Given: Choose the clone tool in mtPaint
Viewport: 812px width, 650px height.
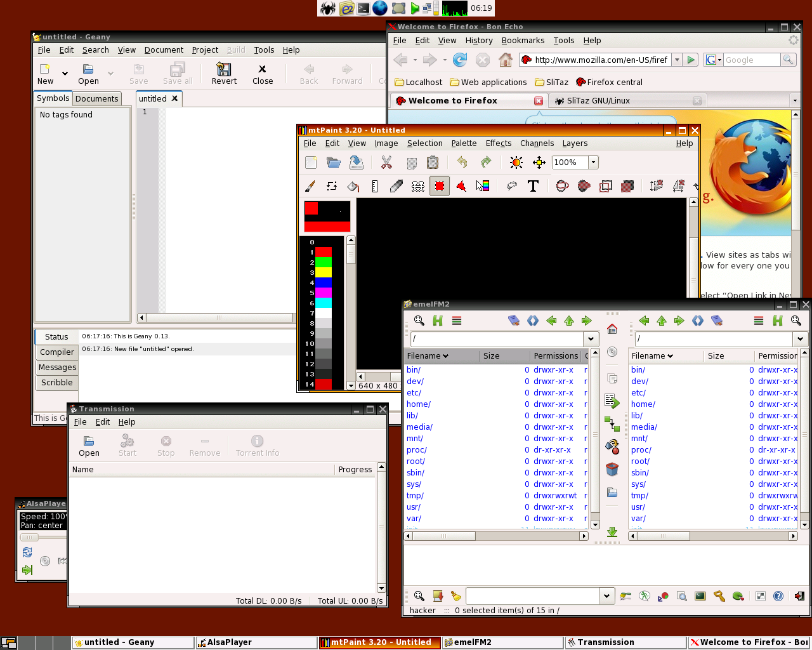Looking at the screenshot, I should coord(418,186).
